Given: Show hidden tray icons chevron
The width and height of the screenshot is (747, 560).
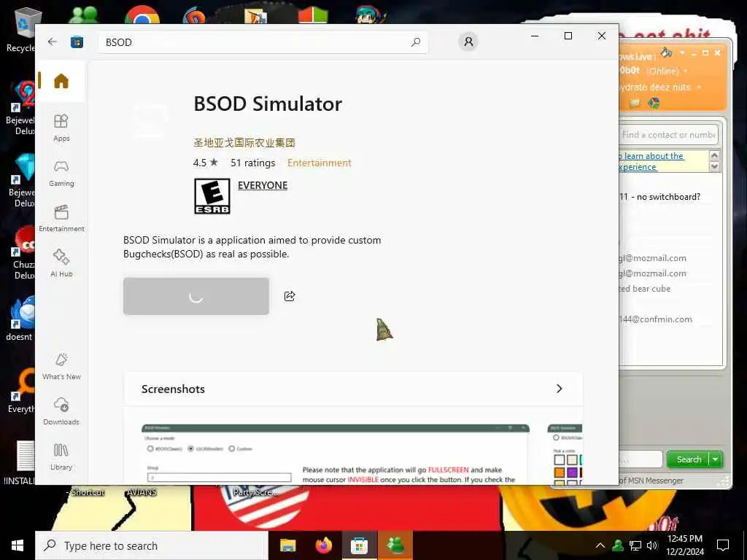Looking at the screenshot, I should click(600, 545).
